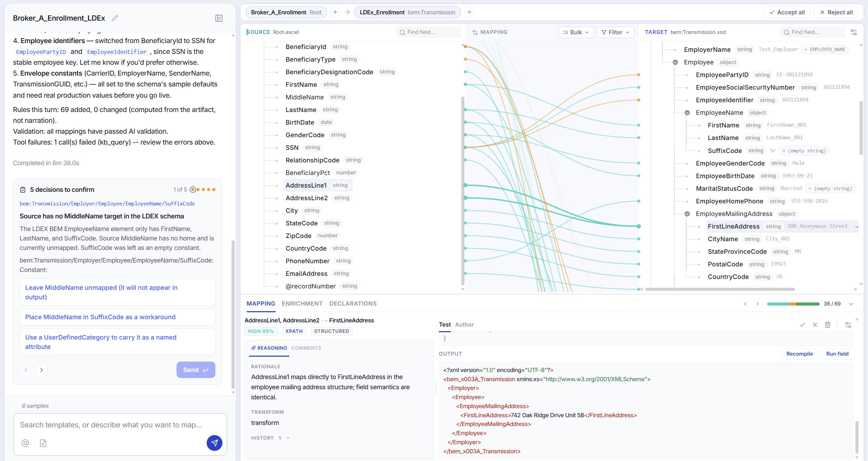
Task: Click target tree horizontal scrollbar
Action: pos(720,289)
